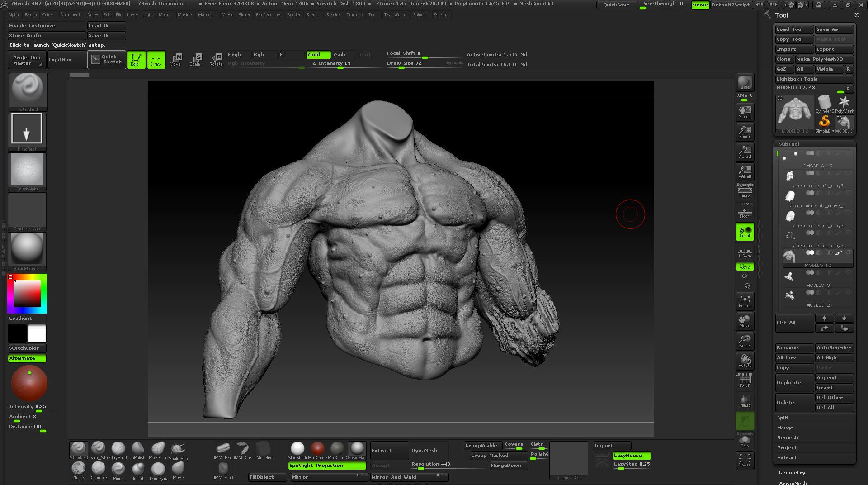Disable the LazyMouse toggle
The height and width of the screenshot is (485, 868).
tap(632, 456)
